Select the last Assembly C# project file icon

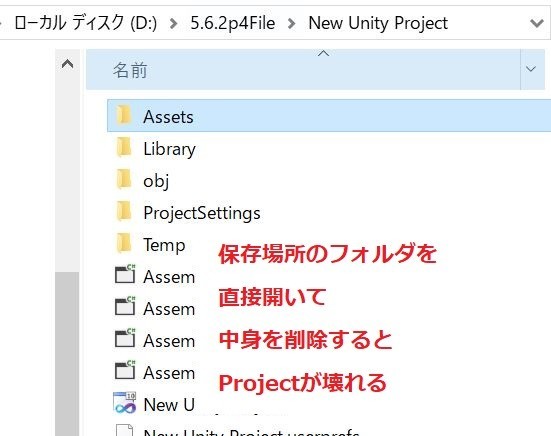[125, 370]
